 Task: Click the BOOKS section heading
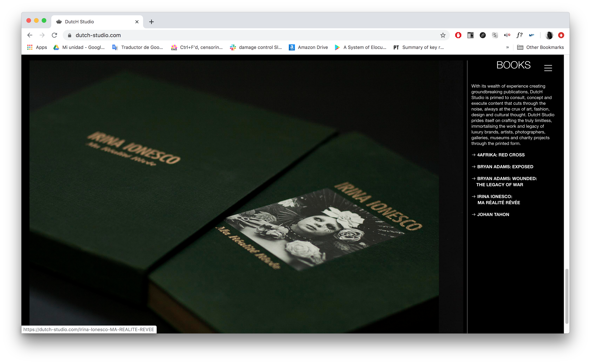(x=514, y=65)
